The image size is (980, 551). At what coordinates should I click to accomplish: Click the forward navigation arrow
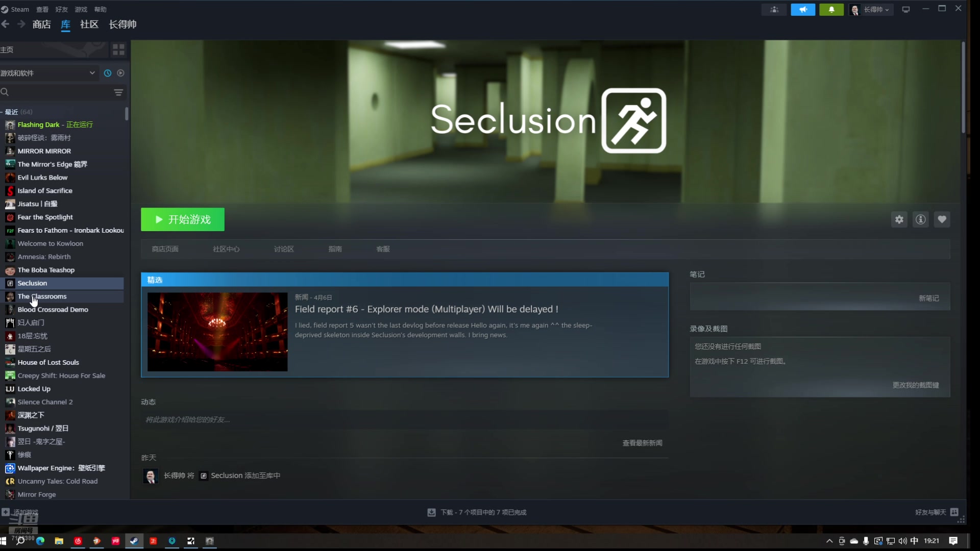click(x=21, y=24)
